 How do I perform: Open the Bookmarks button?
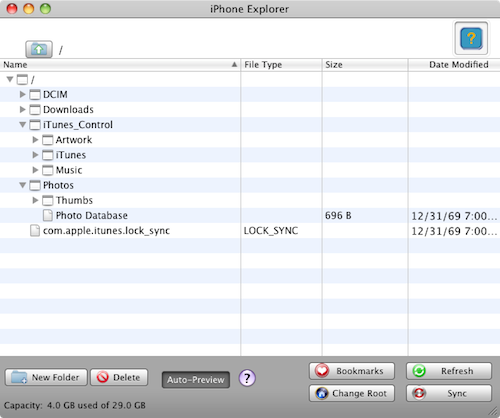tap(352, 371)
